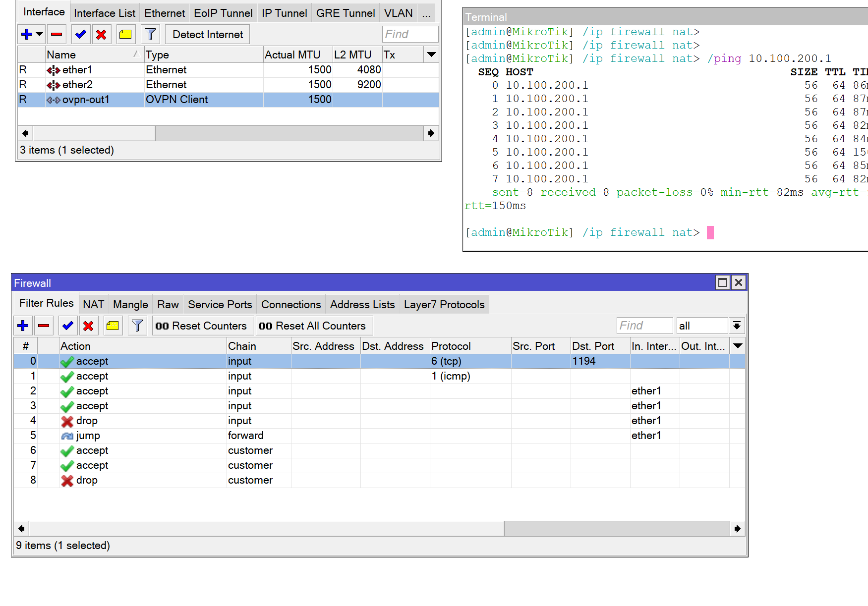The width and height of the screenshot is (868, 606).
Task: Click ether1 interface icon
Action: pos(53,70)
